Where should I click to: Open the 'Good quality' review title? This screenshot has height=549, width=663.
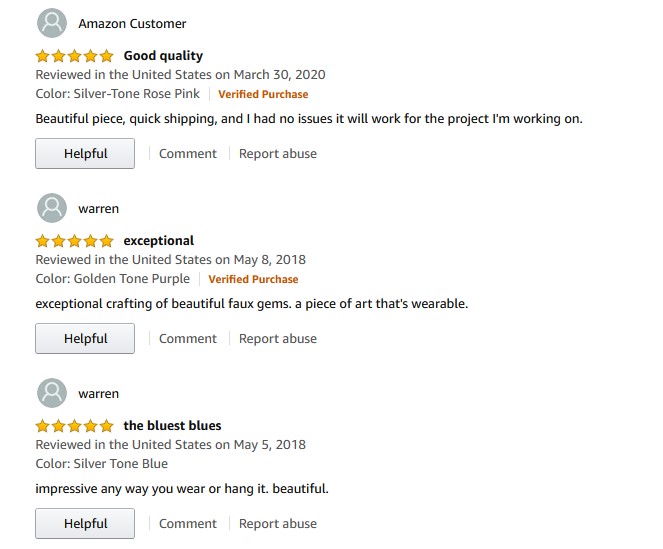coord(163,56)
